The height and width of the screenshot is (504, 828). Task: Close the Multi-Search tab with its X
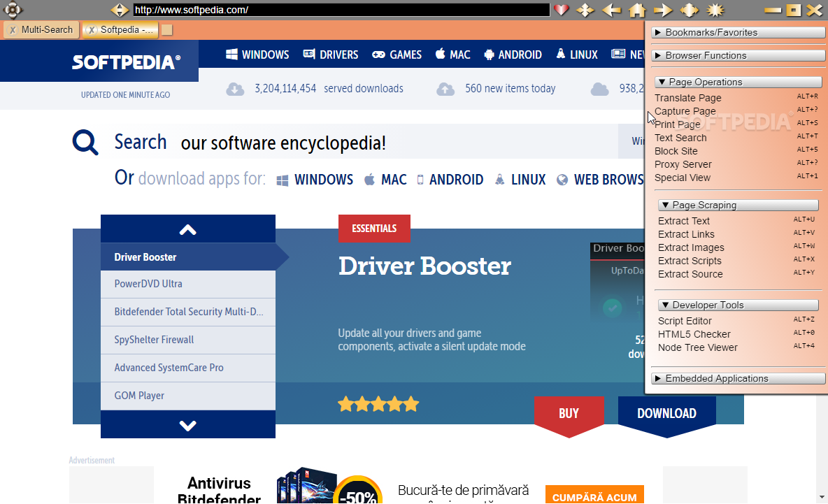point(13,30)
